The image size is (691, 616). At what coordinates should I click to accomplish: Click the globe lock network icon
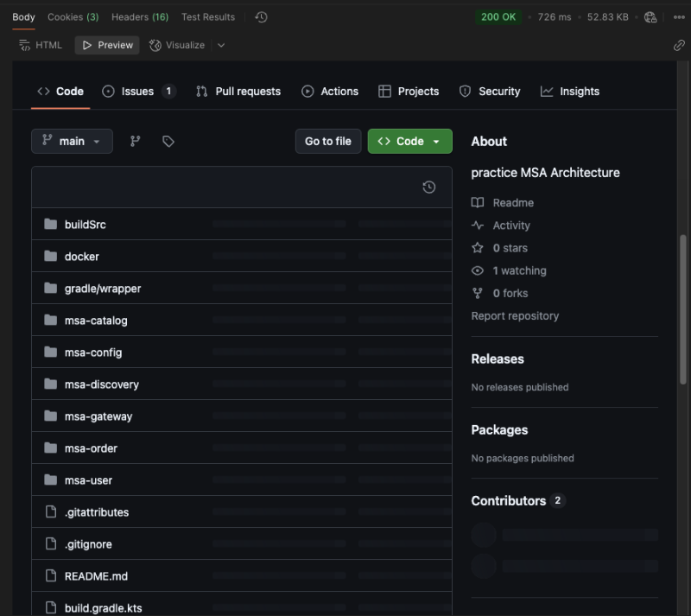click(650, 17)
